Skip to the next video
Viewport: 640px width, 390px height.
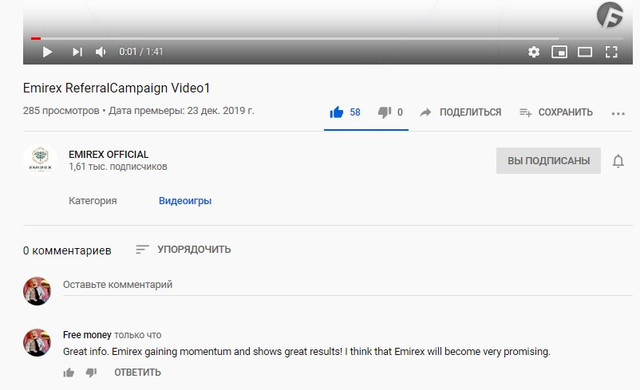(77, 52)
